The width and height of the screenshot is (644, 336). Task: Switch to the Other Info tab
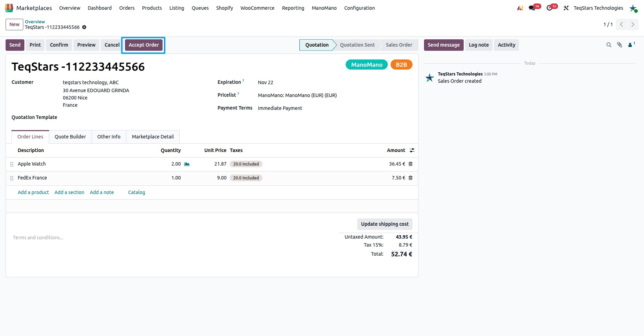(109, 137)
